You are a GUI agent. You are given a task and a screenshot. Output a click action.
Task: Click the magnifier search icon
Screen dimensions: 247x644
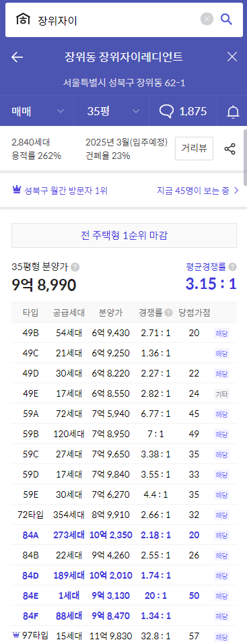(227, 20)
